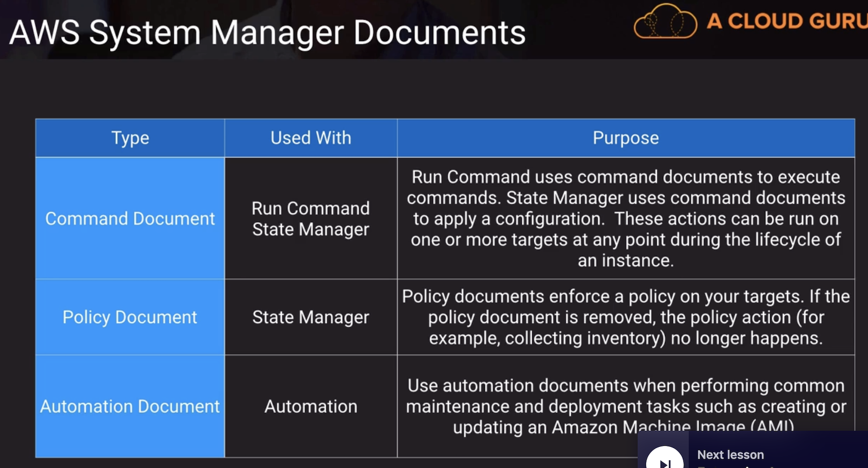Select the Purpose column header
The height and width of the screenshot is (468, 868).
(x=626, y=138)
